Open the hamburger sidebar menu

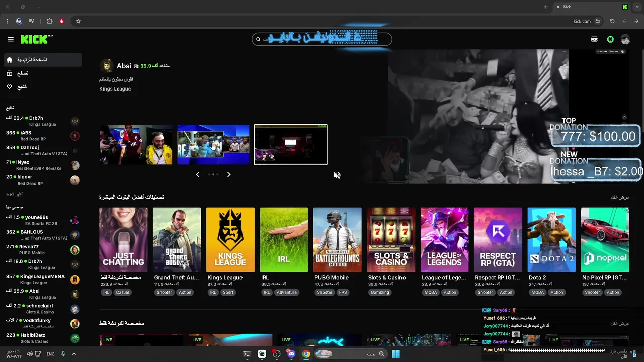(11, 39)
